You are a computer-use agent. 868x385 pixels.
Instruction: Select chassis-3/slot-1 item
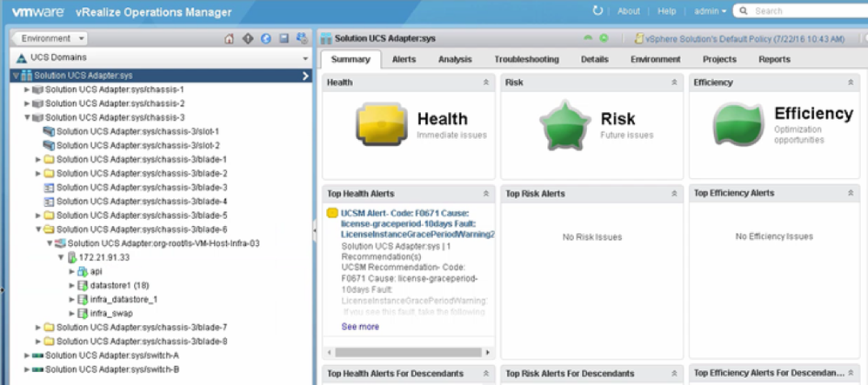[x=137, y=131]
